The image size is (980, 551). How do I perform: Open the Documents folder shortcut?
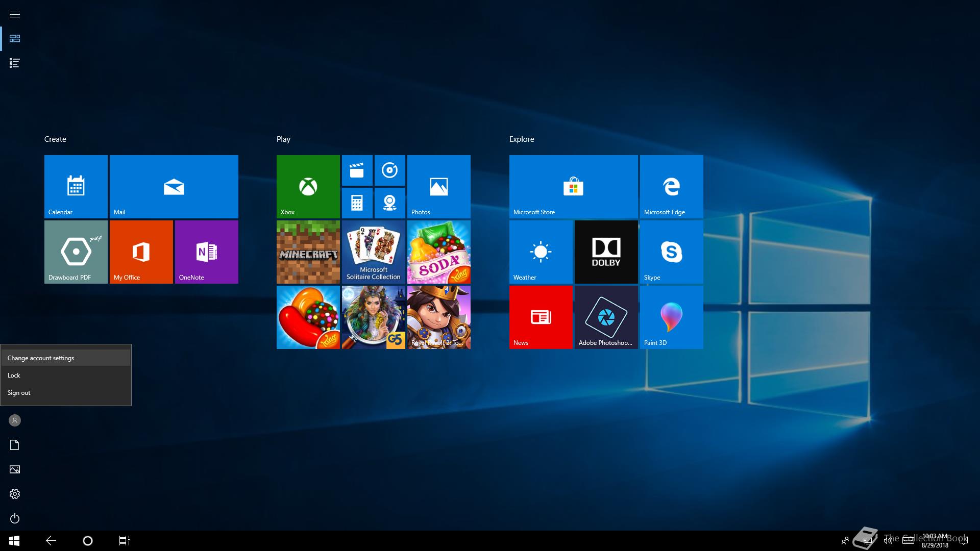click(15, 445)
